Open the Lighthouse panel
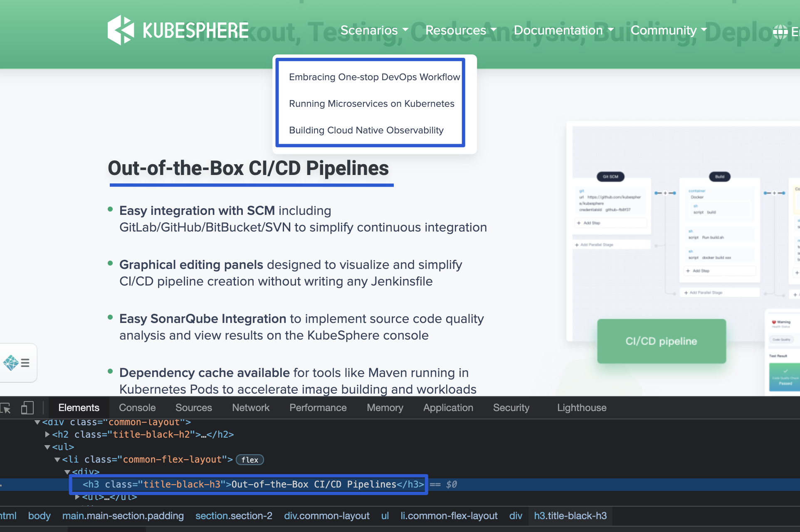 [581, 408]
